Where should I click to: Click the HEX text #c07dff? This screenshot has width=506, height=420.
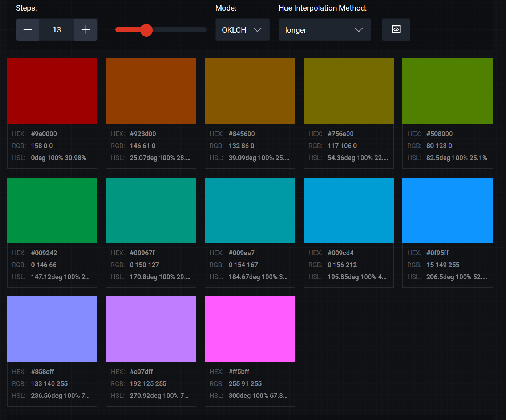tap(141, 372)
